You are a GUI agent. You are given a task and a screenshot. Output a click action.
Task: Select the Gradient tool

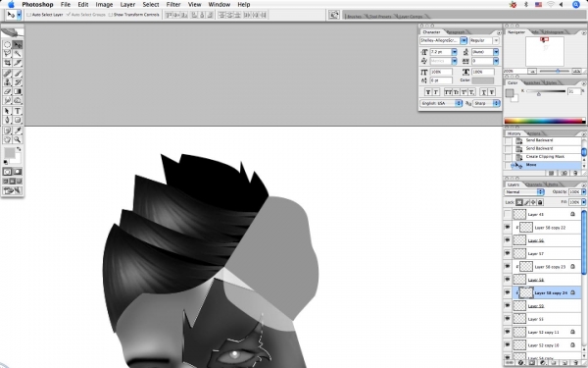coord(18,91)
